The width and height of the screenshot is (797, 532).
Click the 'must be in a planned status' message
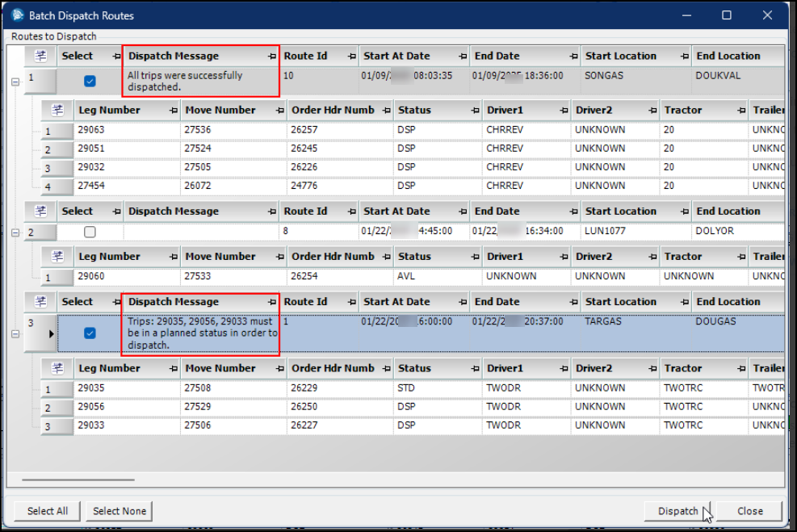(203, 333)
